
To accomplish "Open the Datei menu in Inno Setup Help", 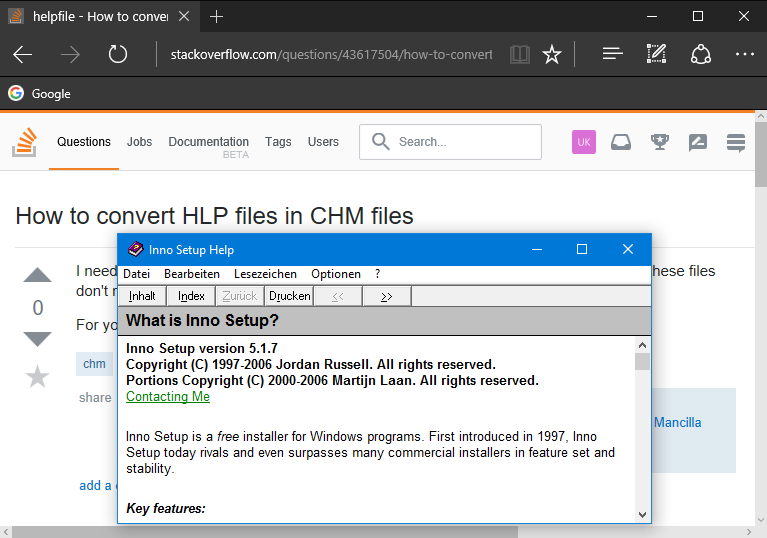I will (x=136, y=274).
